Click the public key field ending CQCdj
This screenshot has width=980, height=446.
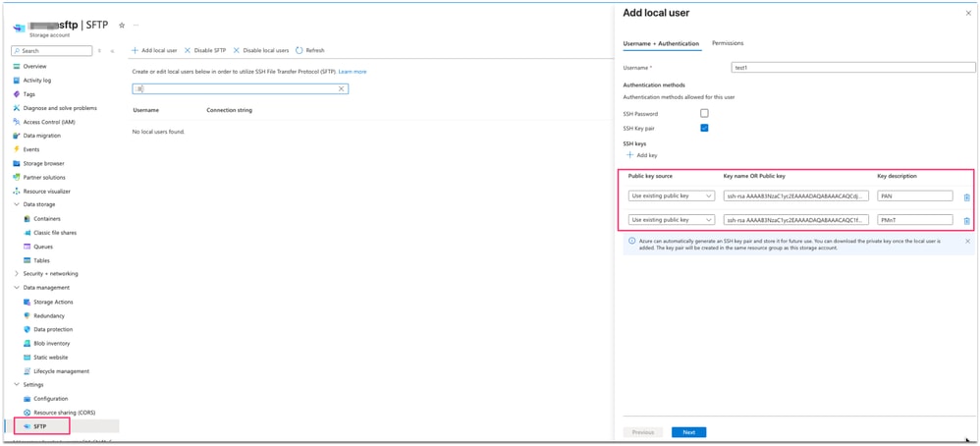pyautogui.click(x=795, y=195)
